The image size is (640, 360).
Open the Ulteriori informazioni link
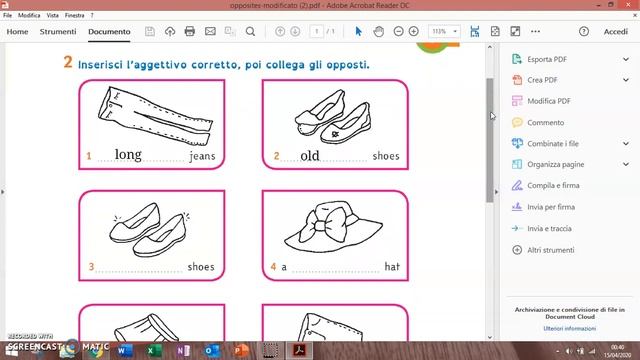point(569,328)
